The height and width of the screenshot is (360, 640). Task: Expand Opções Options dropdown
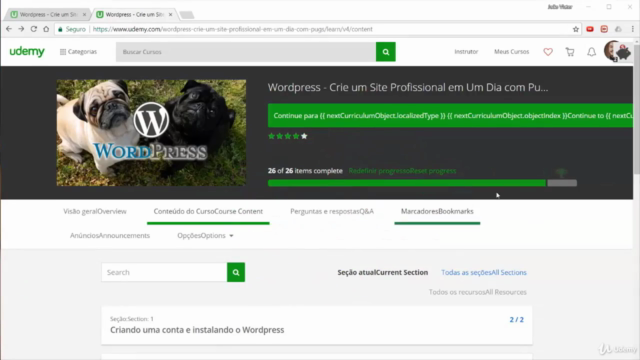point(205,236)
